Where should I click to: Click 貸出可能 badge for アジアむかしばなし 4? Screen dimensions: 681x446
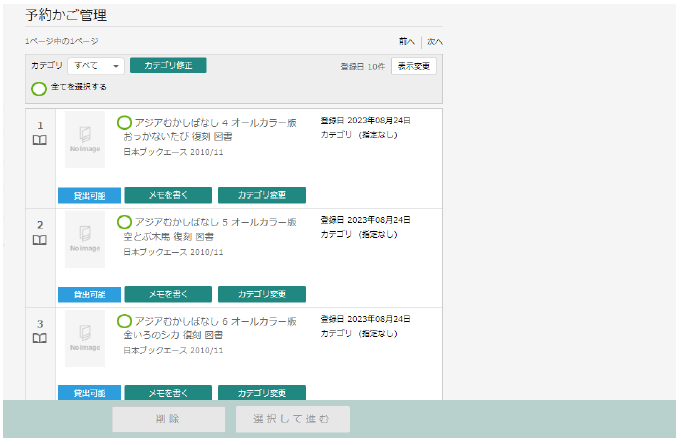[x=89, y=196]
